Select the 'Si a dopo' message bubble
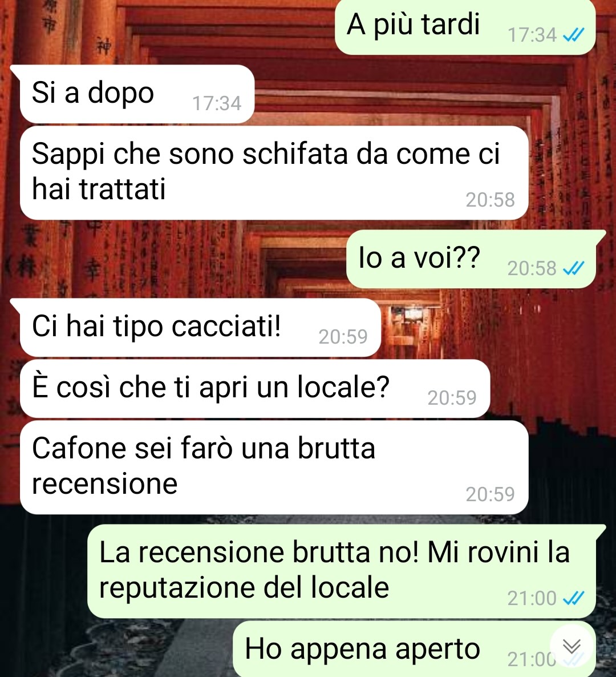This screenshot has height=677, width=616. 136,94
